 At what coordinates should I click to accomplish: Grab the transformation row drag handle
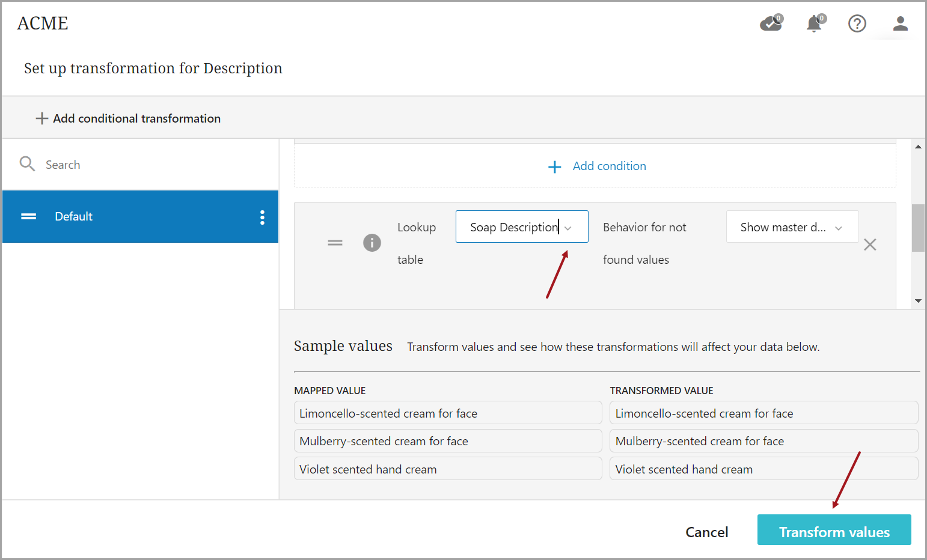click(335, 243)
